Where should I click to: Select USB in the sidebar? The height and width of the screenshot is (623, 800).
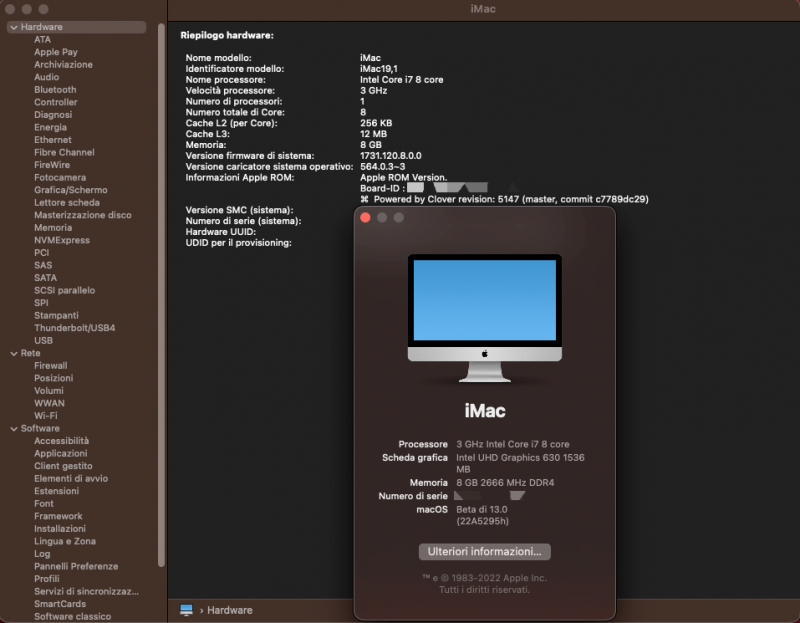pyautogui.click(x=43, y=340)
